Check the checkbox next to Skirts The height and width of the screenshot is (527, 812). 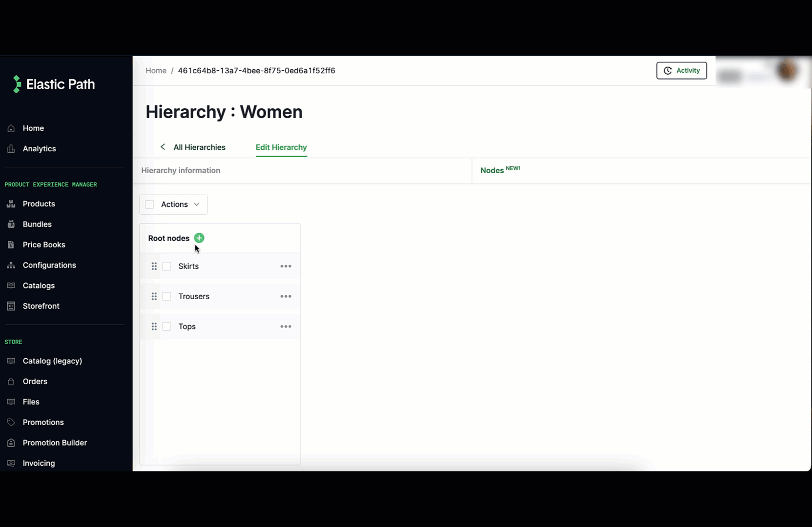click(x=167, y=266)
